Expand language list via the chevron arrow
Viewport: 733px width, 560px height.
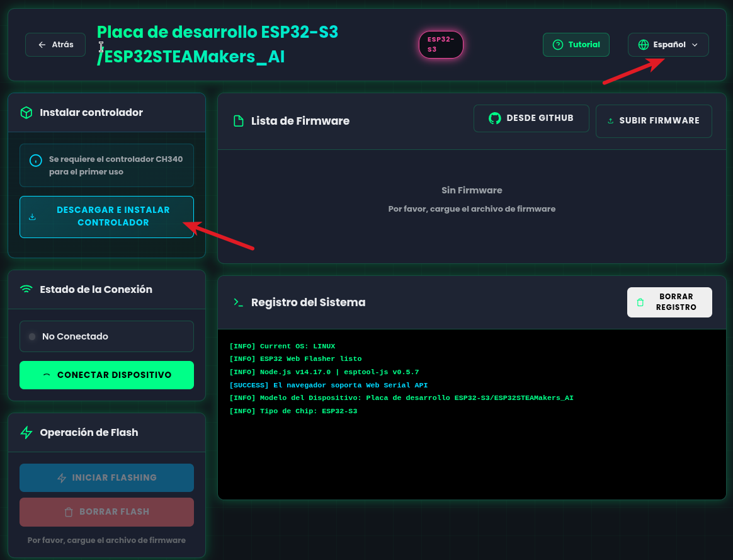(x=695, y=45)
